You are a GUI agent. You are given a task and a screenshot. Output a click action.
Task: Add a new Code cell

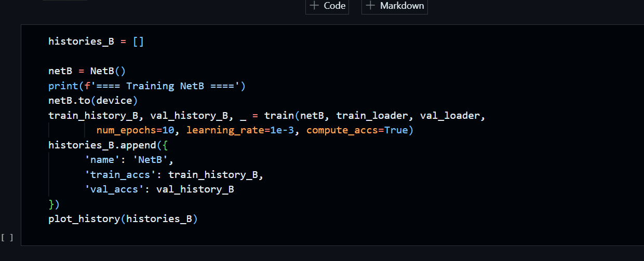point(327,6)
